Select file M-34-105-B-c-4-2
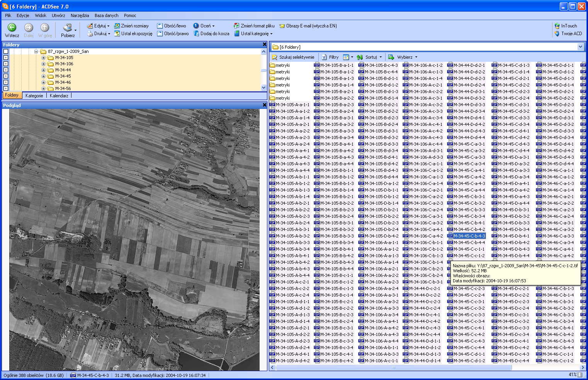 [x=334, y=361]
